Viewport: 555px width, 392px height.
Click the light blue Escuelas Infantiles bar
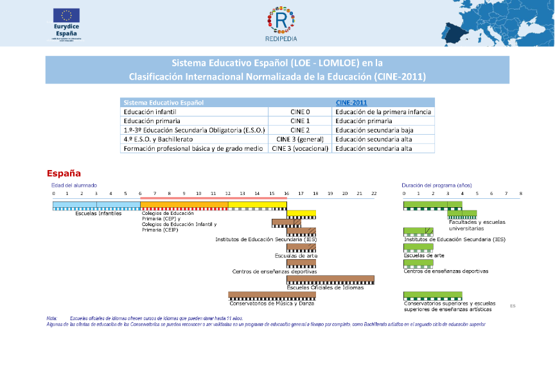[96, 205]
